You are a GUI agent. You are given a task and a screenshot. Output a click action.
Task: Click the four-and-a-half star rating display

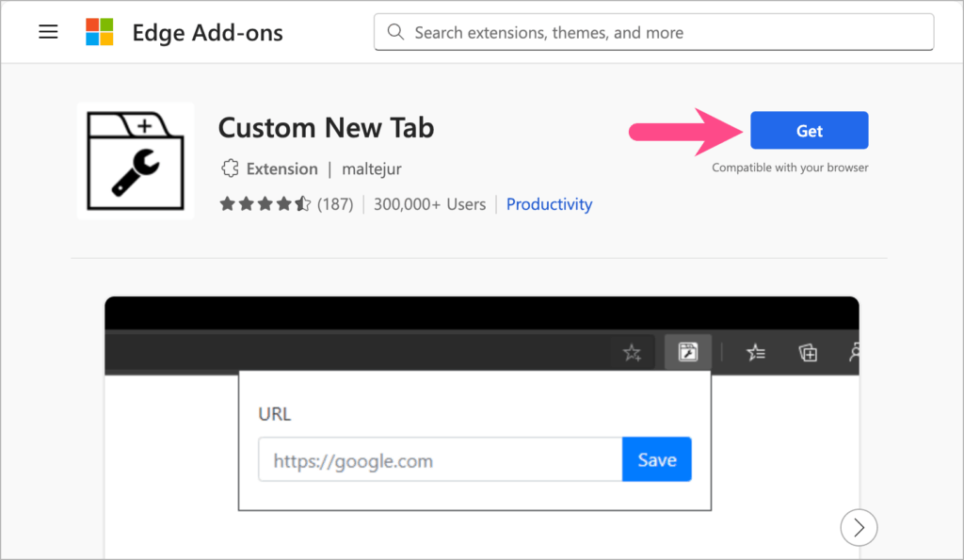[265, 202]
